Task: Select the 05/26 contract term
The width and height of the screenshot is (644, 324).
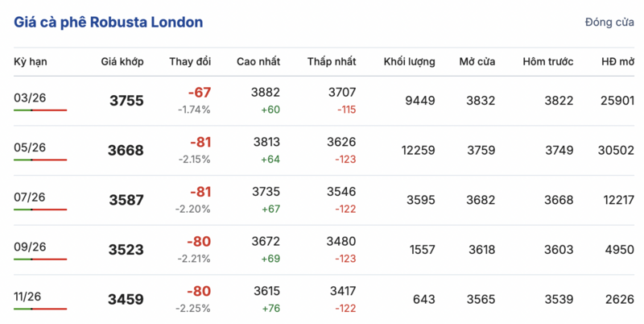Action: (30, 147)
